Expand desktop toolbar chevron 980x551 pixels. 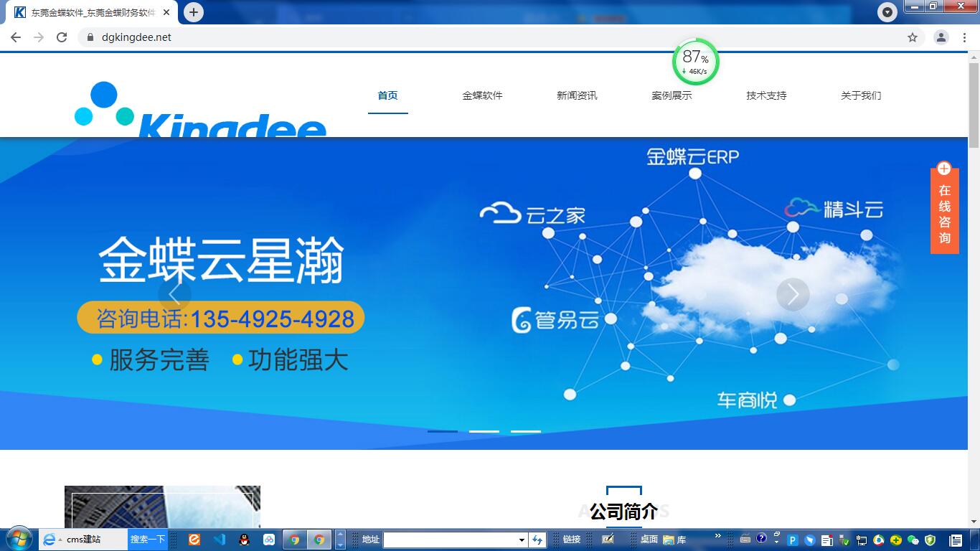coord(718,536)
